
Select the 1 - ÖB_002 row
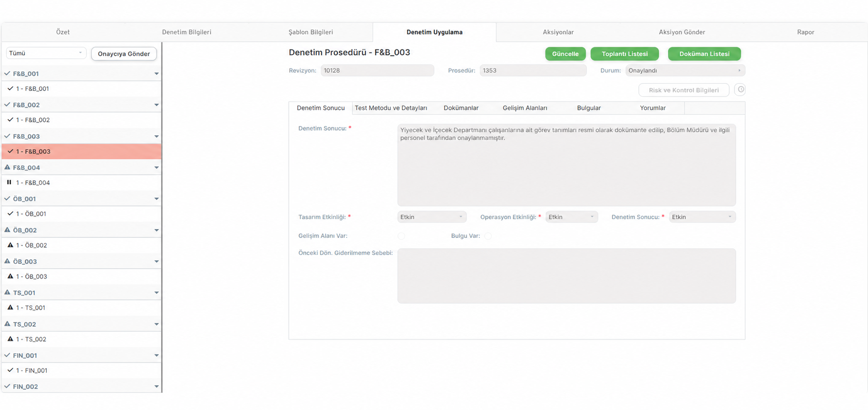pyautogui.click(x=81, y=245)
